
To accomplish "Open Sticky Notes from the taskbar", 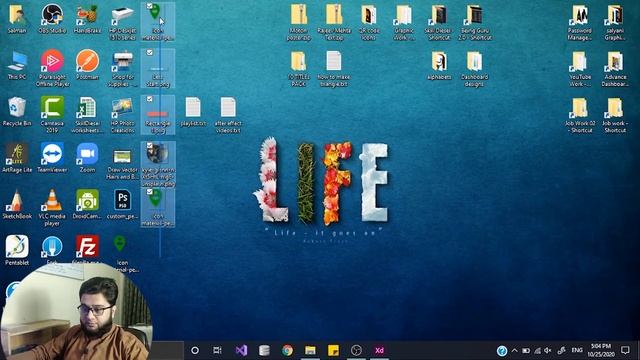I will pos(333,350).
